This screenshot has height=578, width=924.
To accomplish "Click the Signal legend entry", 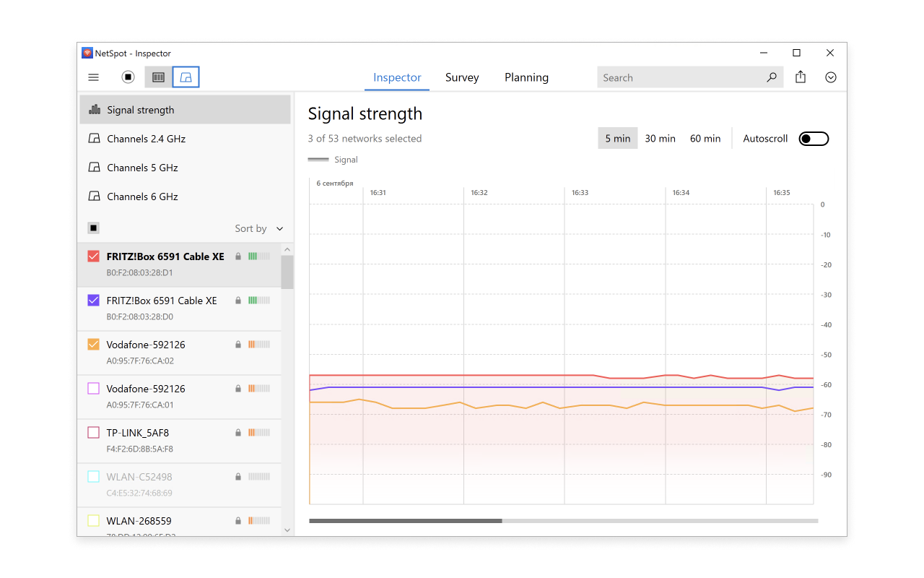I will click(333, 160).
